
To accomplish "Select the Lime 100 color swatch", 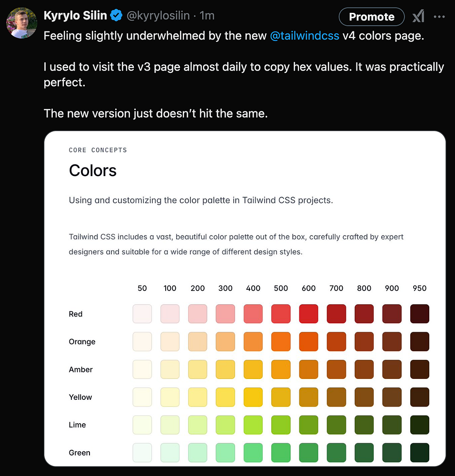I will [x=170, y=425].
